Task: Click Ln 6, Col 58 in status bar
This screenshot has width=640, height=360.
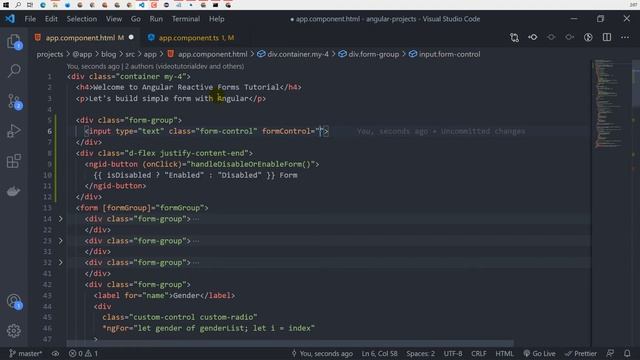Action: coord(379,353)
